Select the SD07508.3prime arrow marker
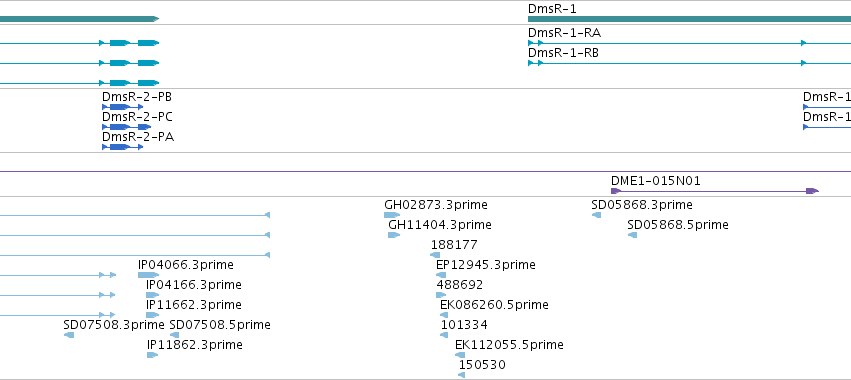The image size is (851, 380). click(x=69, y=335)
